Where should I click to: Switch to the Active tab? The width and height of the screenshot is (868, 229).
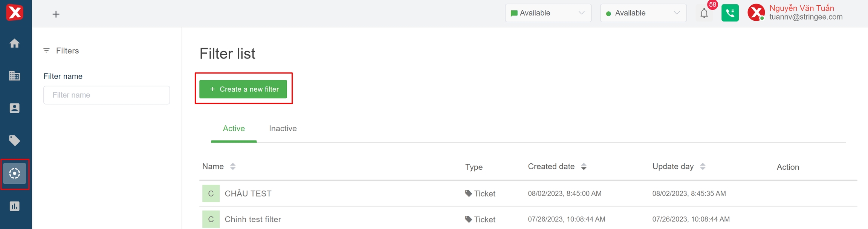tap(234, 129)
